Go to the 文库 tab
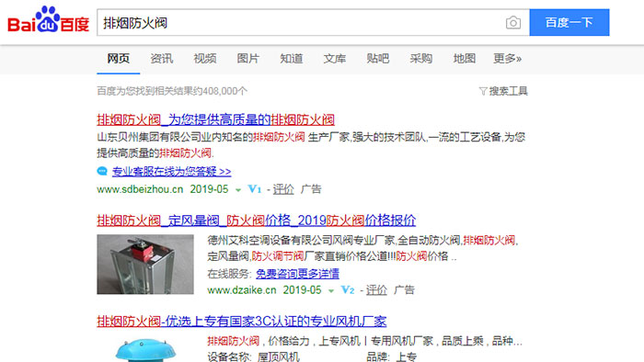Screen dimensions: 644x362 tap(334, 59)
